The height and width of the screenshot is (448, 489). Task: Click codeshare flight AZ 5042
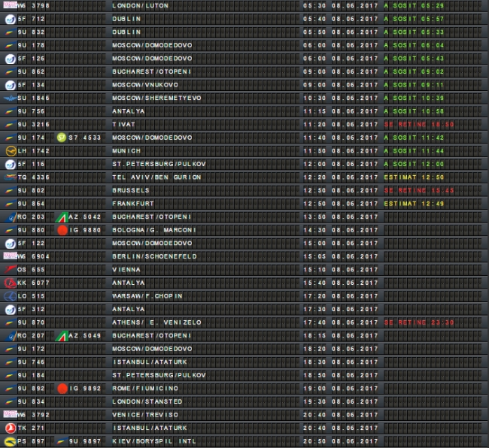click(x=84, y=216)
